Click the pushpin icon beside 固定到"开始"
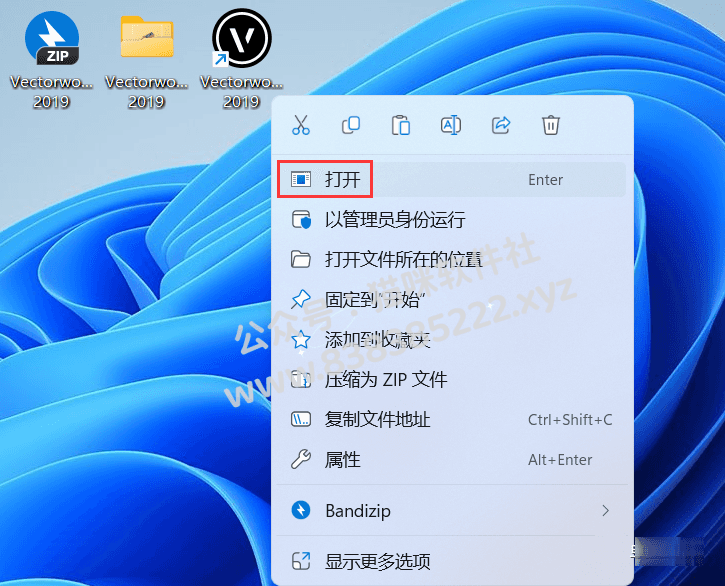This screenshot has width=725, height=586. click(301, 300)
